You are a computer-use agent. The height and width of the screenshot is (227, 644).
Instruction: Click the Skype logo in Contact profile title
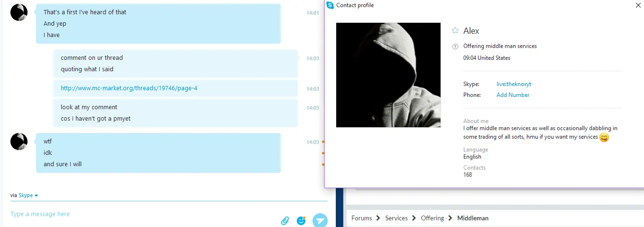coord(330,5)
